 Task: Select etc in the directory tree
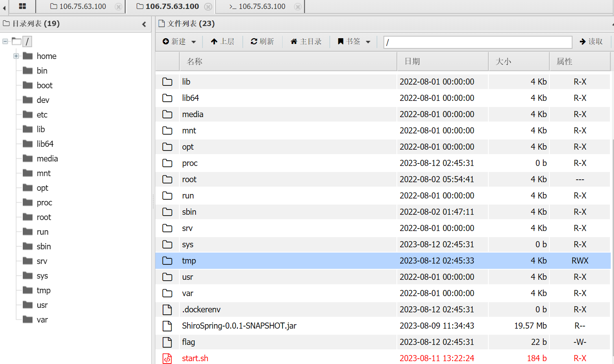[42, 115]
